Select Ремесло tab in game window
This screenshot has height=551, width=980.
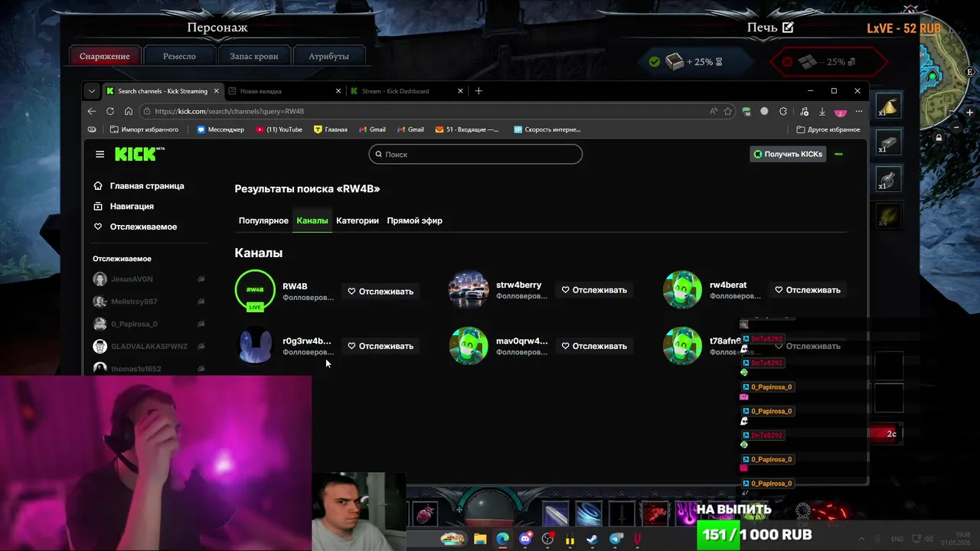[x=179, y=56]
